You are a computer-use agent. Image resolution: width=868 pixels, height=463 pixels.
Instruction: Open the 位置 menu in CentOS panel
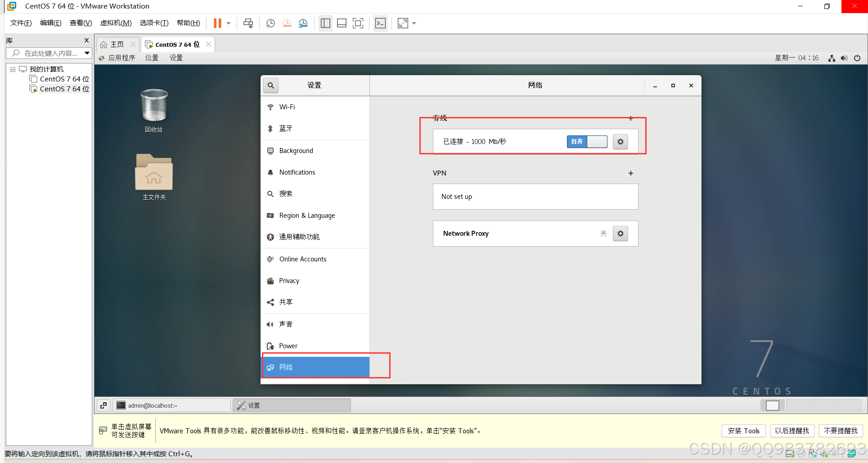point(152,58)
